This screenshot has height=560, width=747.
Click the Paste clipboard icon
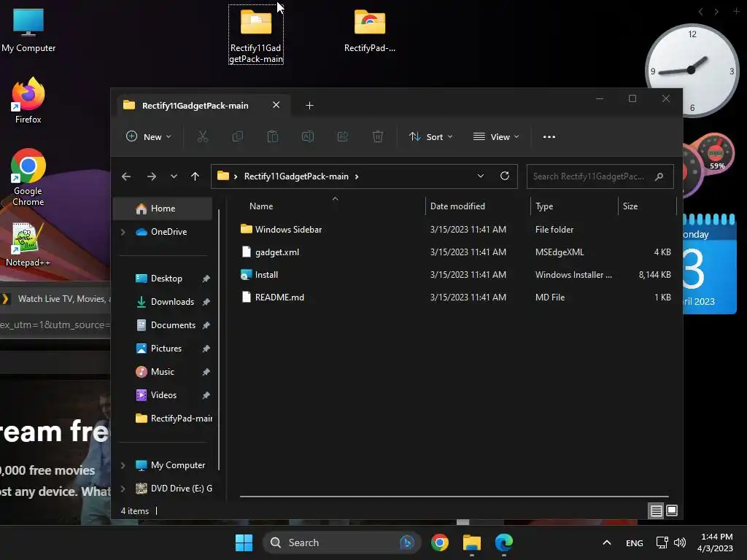click(273, 136)
